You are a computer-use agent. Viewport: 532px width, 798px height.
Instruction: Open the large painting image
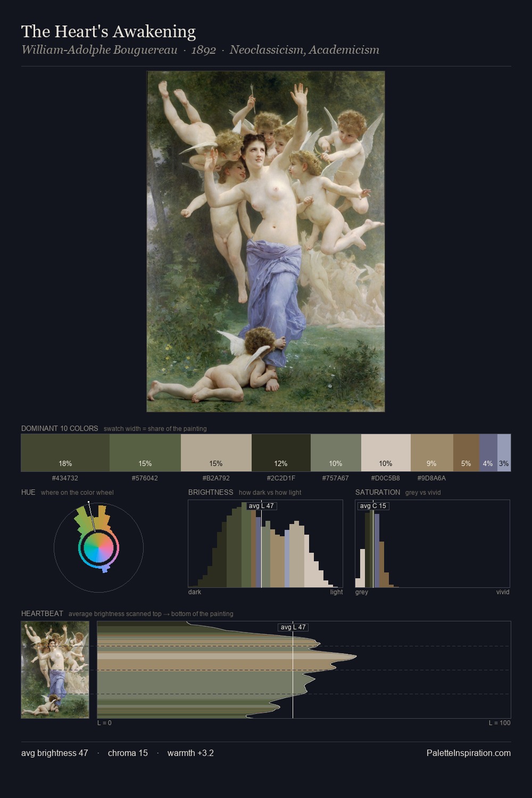point(265,242)
